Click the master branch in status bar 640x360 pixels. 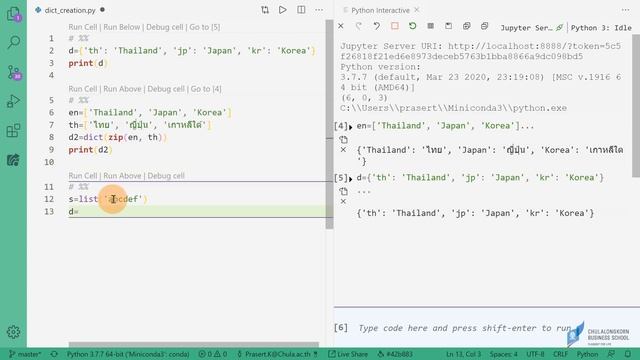tap(25, 354)
